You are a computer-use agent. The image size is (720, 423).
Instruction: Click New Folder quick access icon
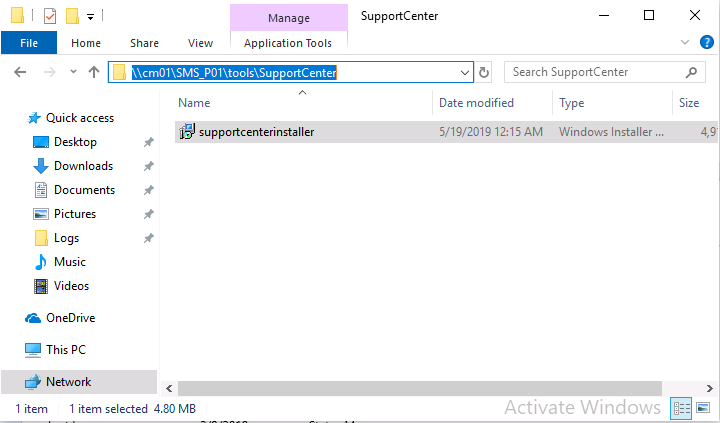pyautogui.click(x=72, y=16)
